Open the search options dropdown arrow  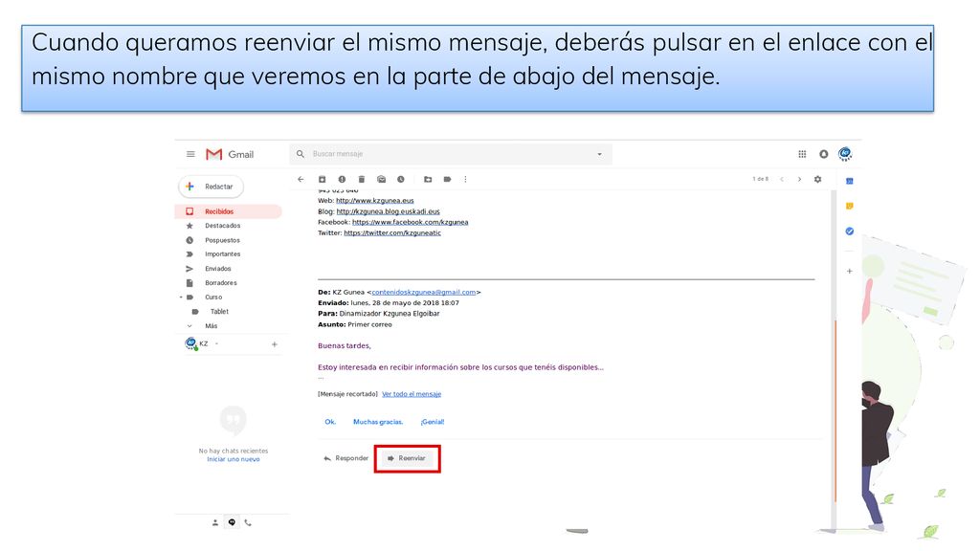coord(599,154)
